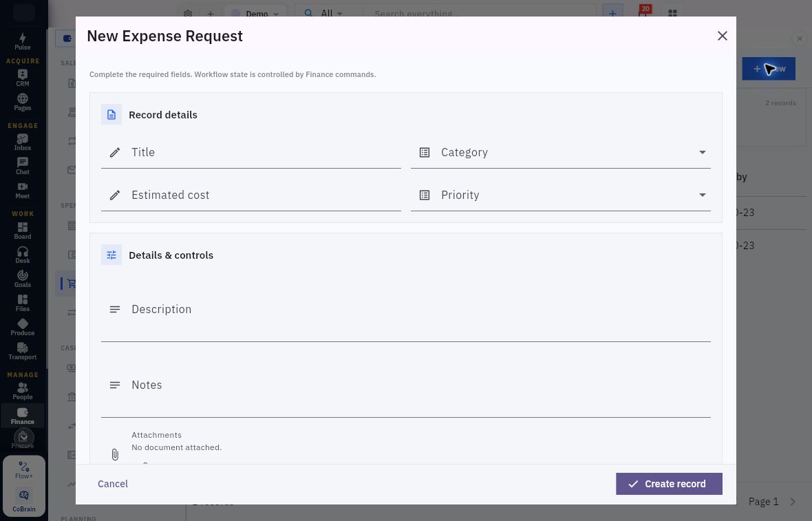The width and height of the screenshot is (812, 521).
Task: Open the Board module
Action: [x=22, y=231]
